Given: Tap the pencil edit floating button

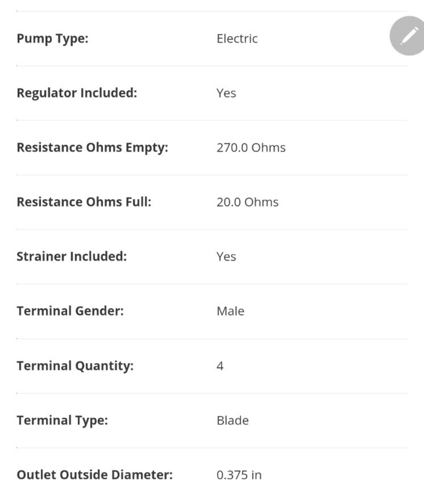Looking at the screenshot, I should (409, 36).
